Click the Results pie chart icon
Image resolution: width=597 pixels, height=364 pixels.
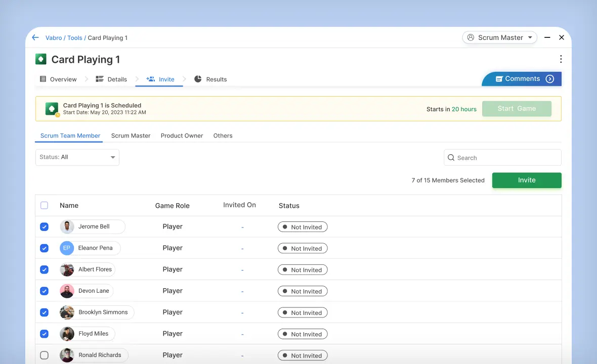click(x=198, y=79)
